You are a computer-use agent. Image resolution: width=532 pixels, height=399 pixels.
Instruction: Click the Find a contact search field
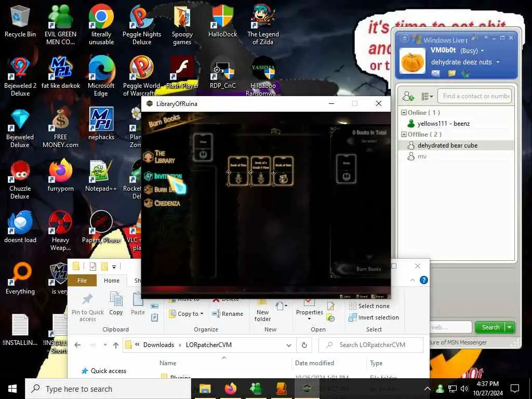pyautogui.click(x=474, y=96)
